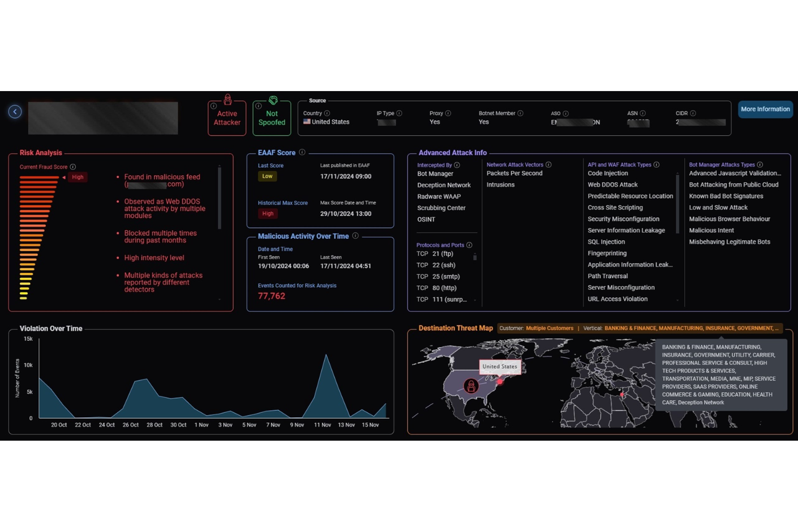
Task: Click the info icon beside Network Attack Vectors
Action: click(x=548, y=164)
